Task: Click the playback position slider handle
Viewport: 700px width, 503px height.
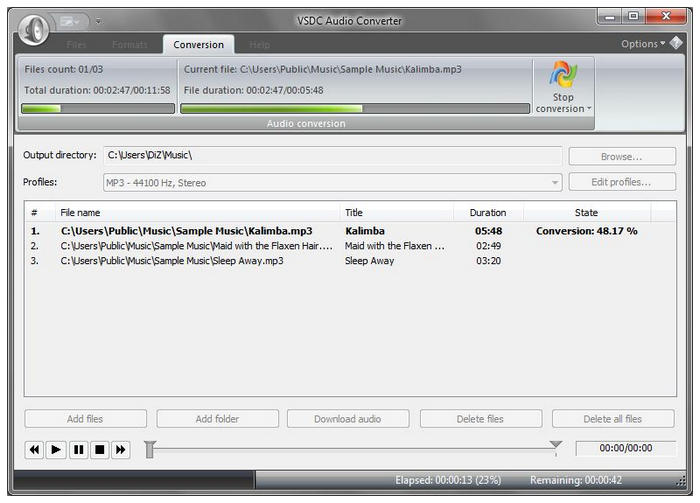Action: click(150, 449)
